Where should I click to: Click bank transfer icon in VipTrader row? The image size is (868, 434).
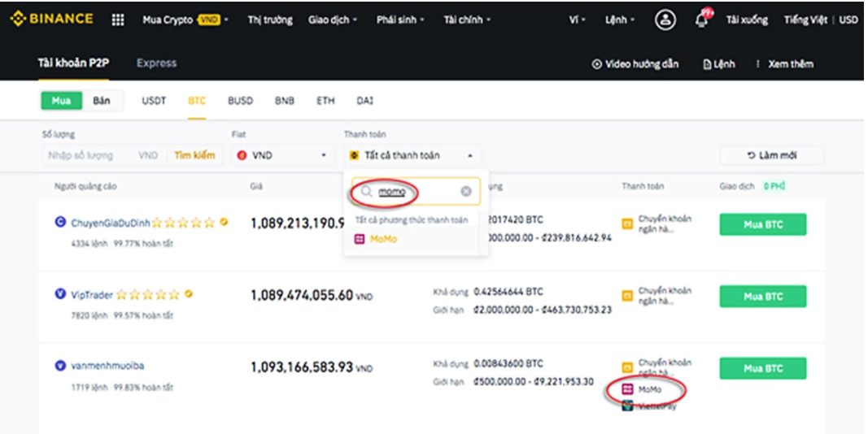(x=627, y=296)
